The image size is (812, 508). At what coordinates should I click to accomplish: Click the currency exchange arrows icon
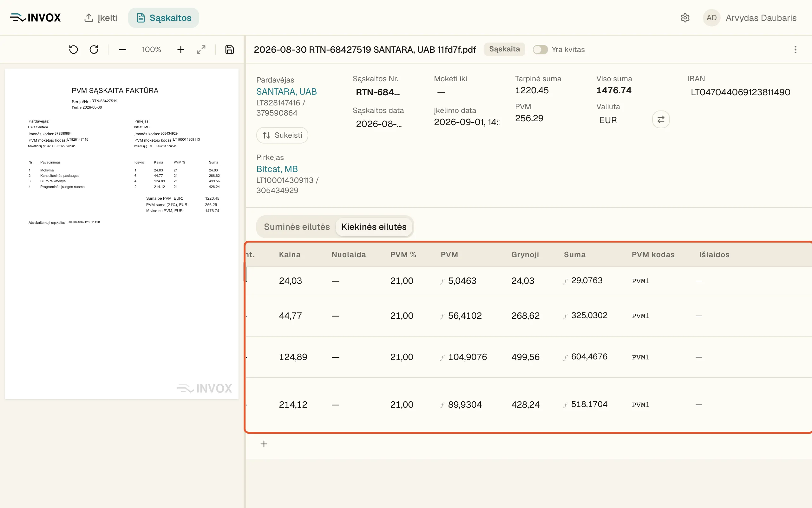[x=661, y=119]
